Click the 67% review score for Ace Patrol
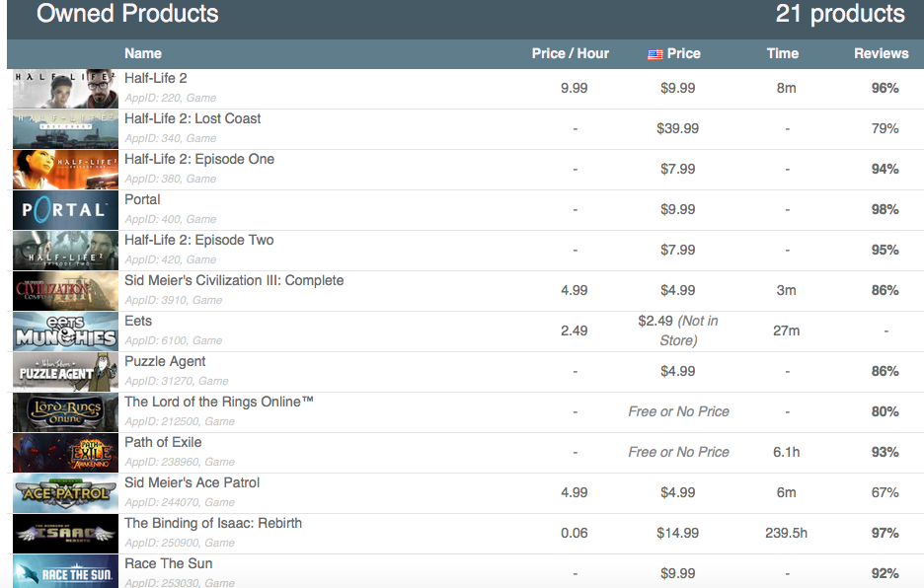 click(x=885, y=492)
